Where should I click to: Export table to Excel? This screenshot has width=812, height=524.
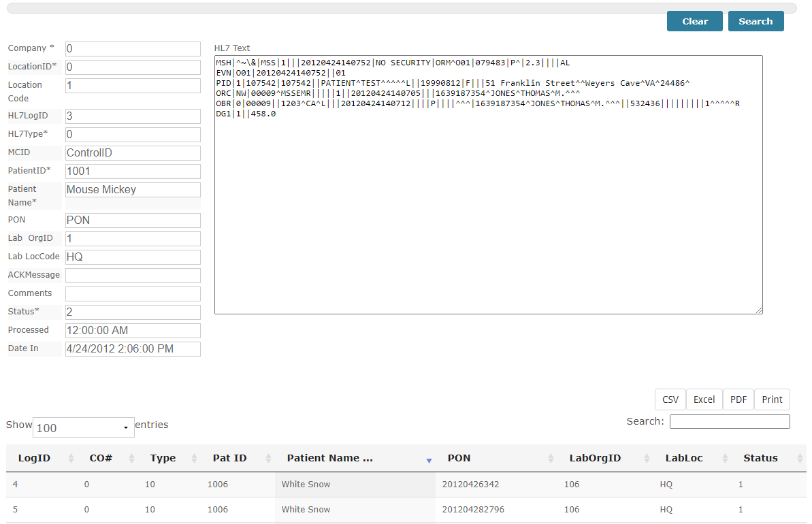tap(704, 399)
